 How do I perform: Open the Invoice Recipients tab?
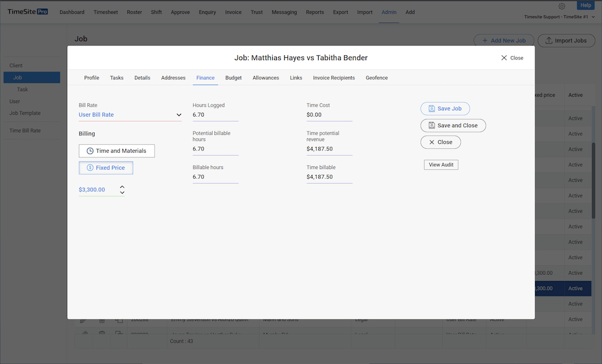[333, 78]
